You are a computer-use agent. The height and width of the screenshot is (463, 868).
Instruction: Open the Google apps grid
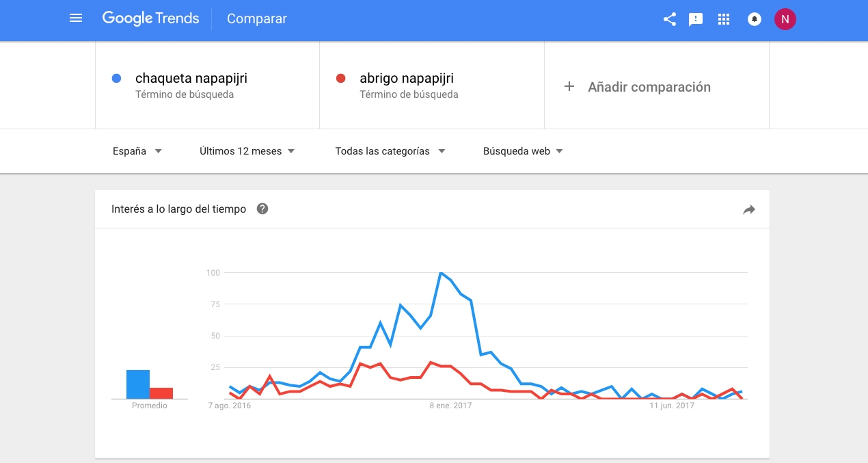coord(723,19)
